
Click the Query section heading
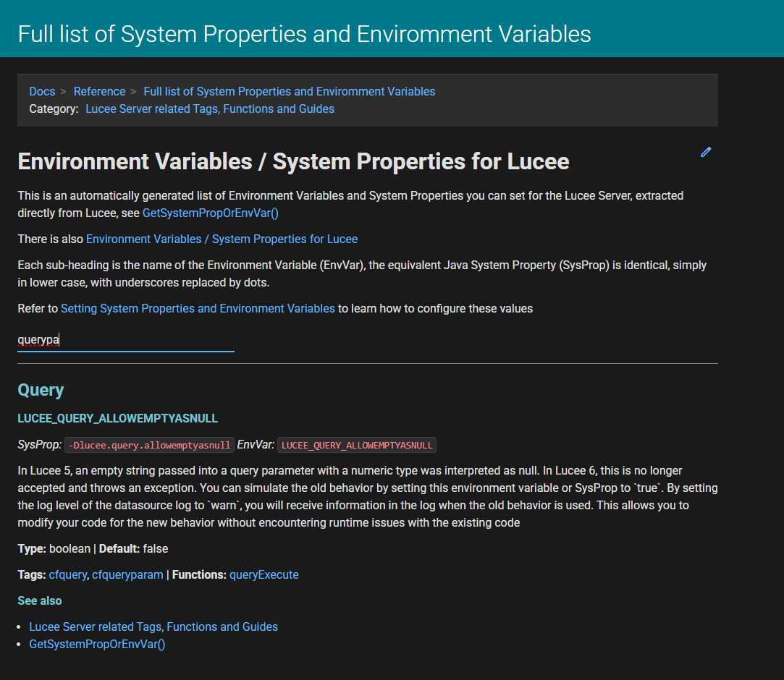(41, 390)
